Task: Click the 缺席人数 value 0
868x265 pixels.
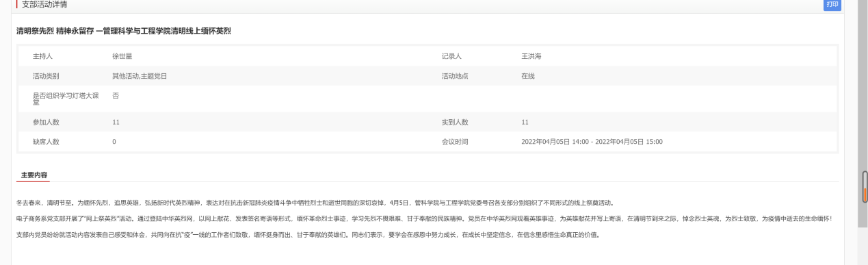Action: (x=114, y=142)
